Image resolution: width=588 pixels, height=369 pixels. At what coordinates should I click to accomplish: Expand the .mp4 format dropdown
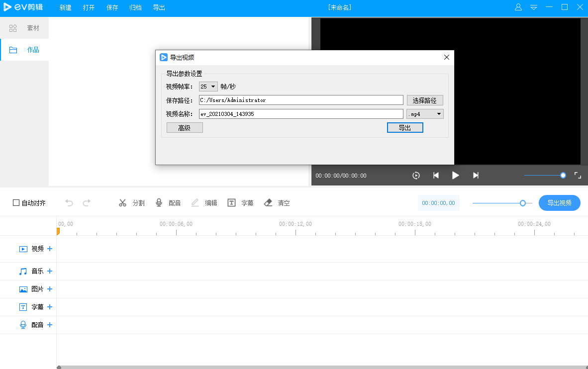425,114
